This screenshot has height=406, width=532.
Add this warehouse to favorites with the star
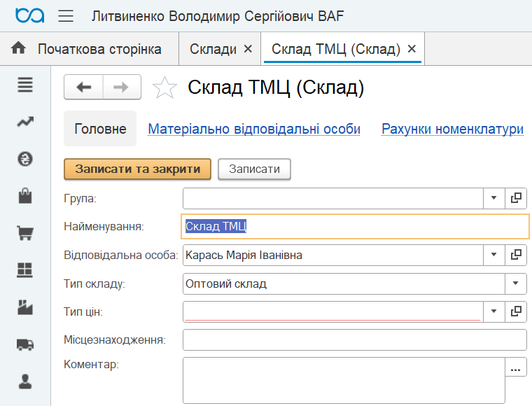tap(164, 87)
